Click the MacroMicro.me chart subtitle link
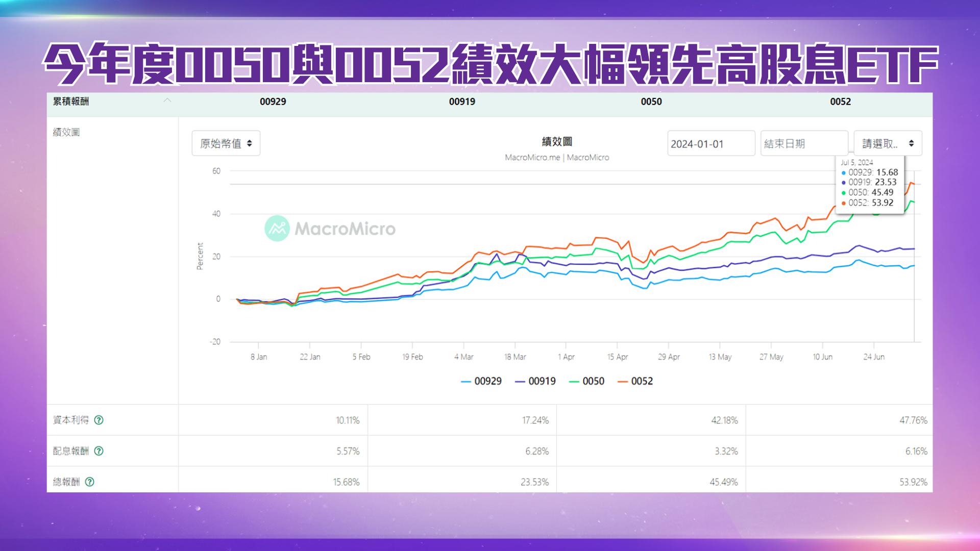980x551 pixels. [x=532, y=158]
